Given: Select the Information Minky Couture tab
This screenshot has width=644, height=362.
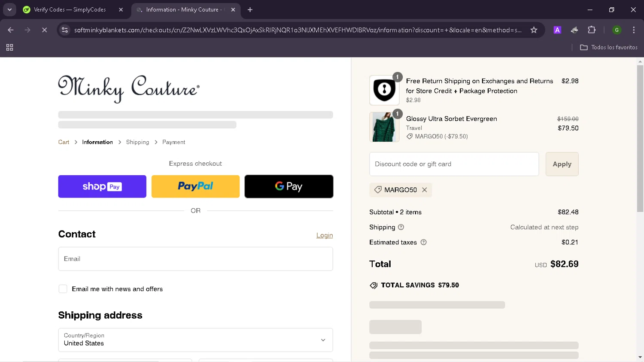Looking at the screenshot, I should click(x=185, y=9).
